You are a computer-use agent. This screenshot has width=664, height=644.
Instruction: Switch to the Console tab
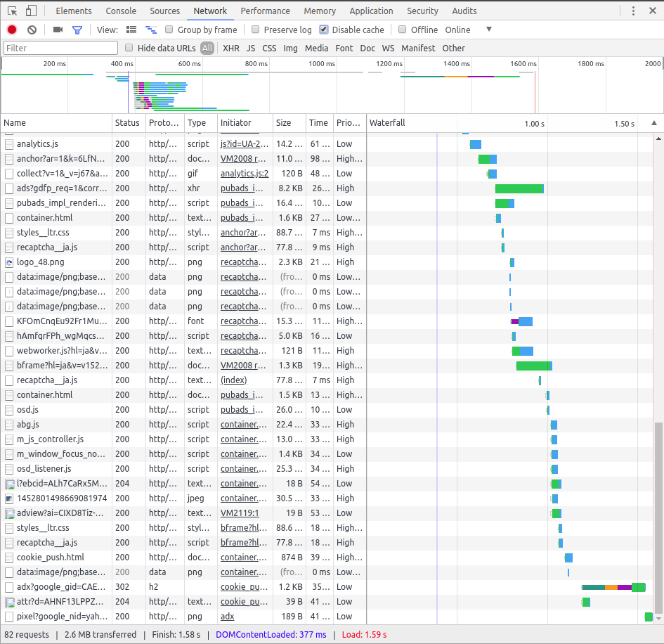pyautogui.click(x=120, y=11)
